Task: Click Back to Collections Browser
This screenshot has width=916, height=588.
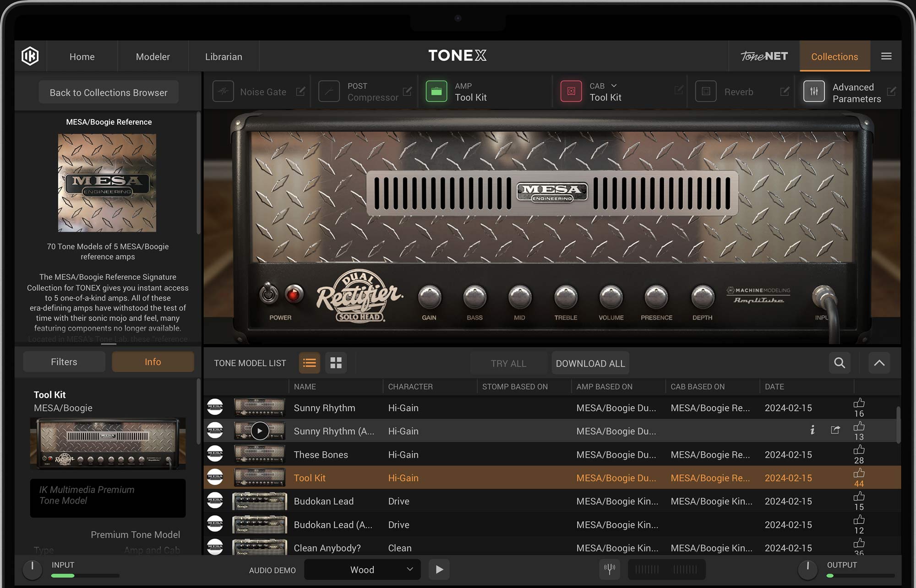Action: pos(108,92)
